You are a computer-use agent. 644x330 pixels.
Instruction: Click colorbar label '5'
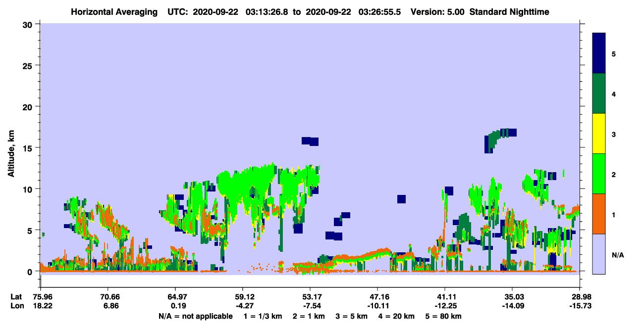point(614,53)
